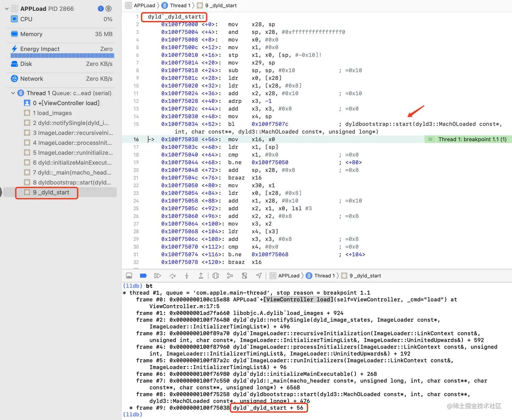
Task: Click the (lldb) bt command line
Action: point(138,286)
